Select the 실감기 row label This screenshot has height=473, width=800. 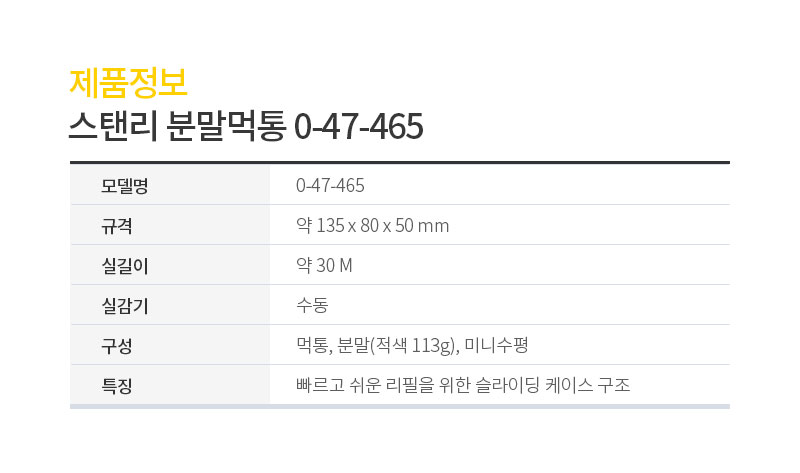pyautogui.click(x=125, y=306)
